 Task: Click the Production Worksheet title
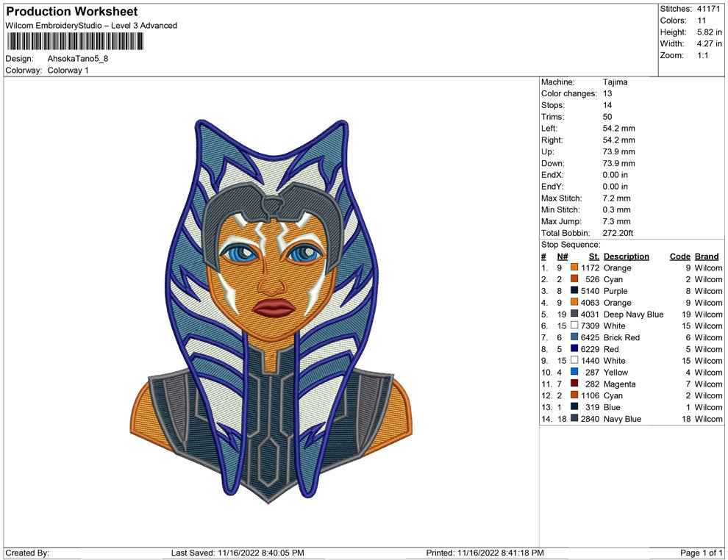click(x=72, y=12)
